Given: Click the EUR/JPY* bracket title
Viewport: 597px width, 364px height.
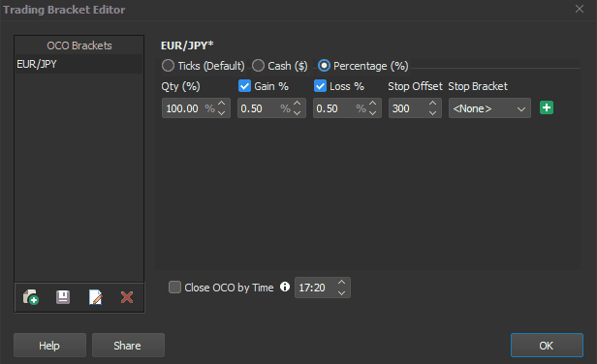Looking at the screenshot, I should click(x=187, y=45).
